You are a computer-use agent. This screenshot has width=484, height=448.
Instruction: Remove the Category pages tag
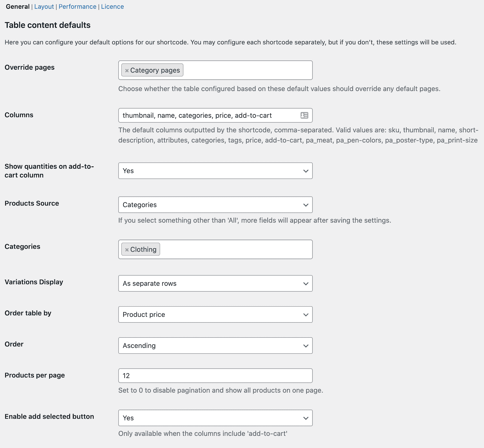coord(127,71)
